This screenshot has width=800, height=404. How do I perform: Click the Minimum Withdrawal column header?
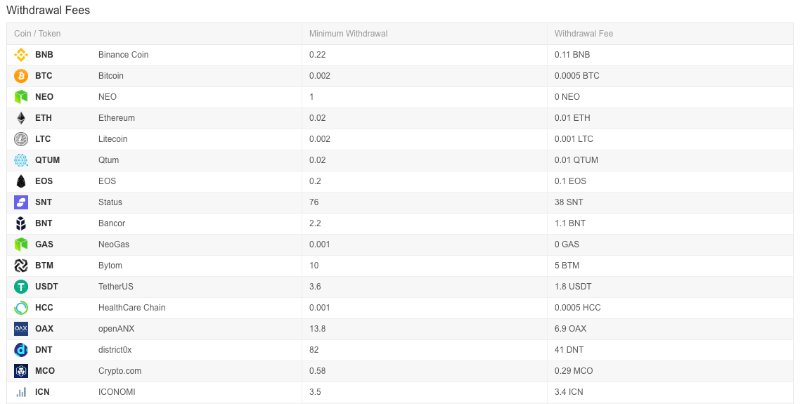point(348,34)
